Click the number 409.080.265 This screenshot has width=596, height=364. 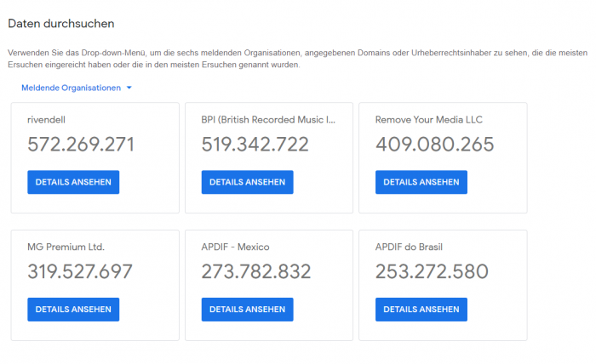435,145
